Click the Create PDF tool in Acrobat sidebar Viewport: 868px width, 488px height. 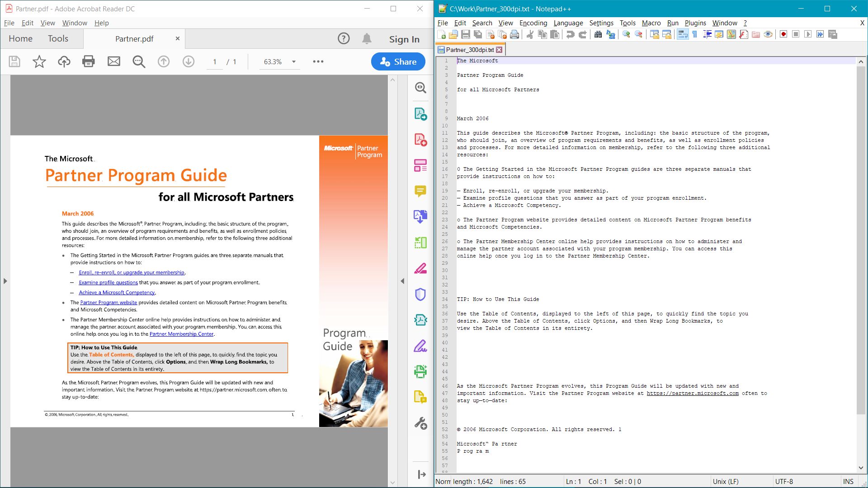point(420,140)
